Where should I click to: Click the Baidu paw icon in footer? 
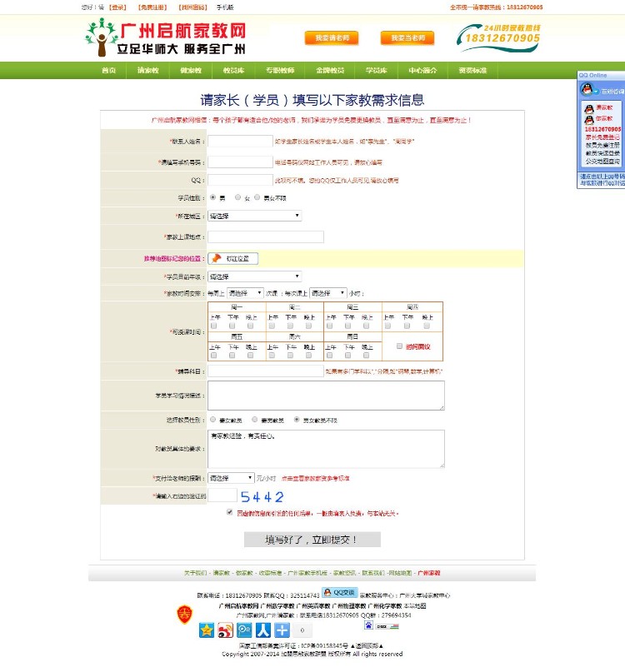click(x=368, y=625)
